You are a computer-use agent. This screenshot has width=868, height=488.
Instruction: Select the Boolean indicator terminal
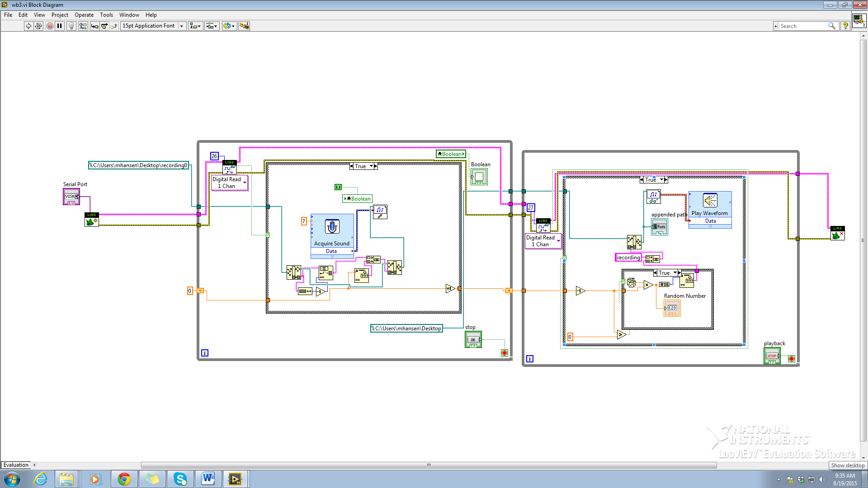click(x=479, y=177)
